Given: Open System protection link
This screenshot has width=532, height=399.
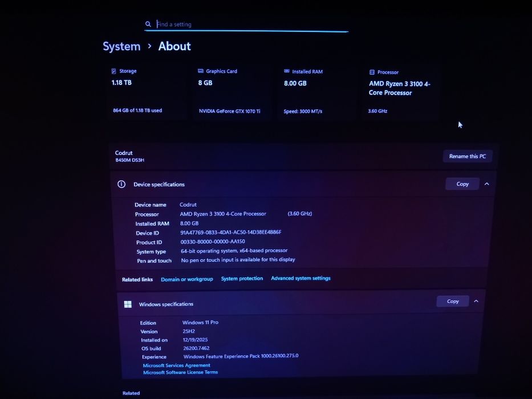Looking at the screenshot, I should [x=242, y=279].
